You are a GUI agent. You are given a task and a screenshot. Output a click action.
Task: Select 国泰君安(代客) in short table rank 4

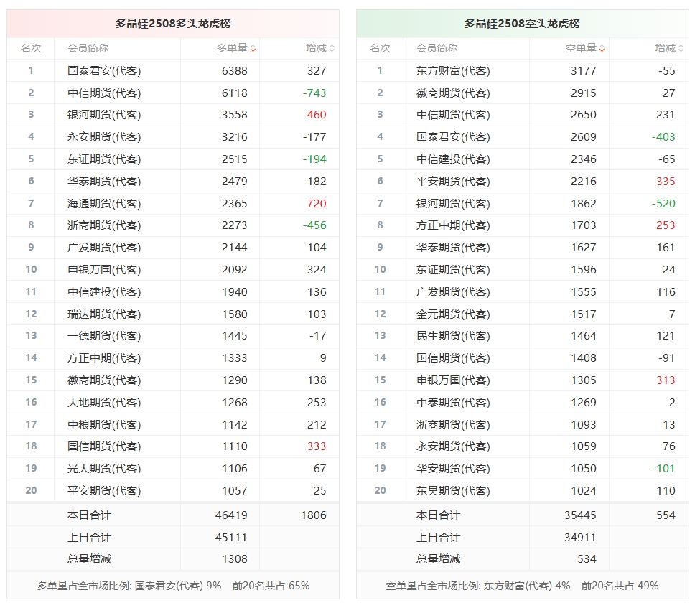coord(453,137)
